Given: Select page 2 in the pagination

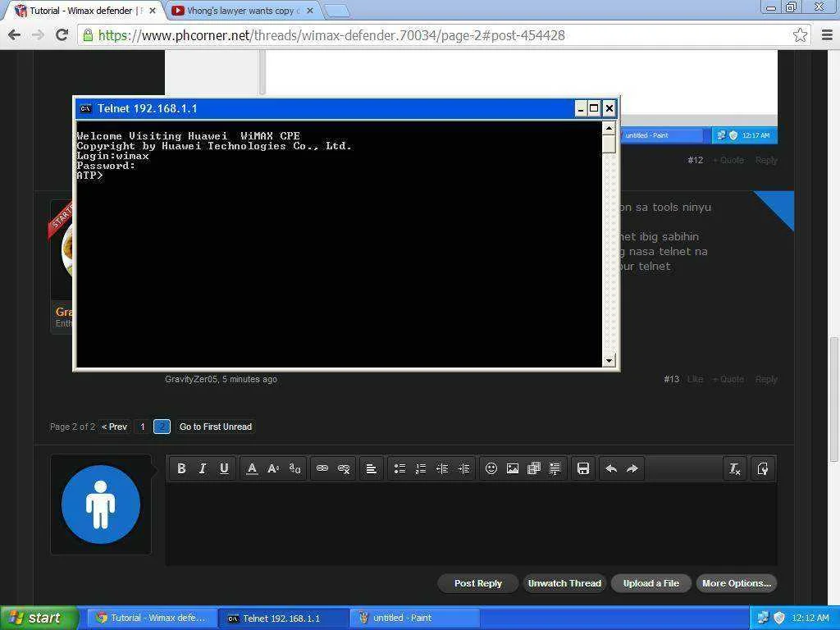Looking at the screenshot, I should pos(162,427).
